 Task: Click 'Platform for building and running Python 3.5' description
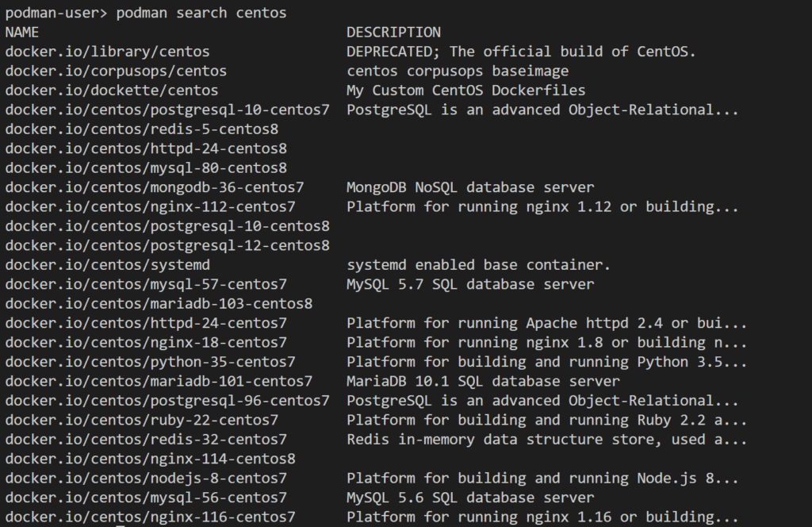[547, 362]
